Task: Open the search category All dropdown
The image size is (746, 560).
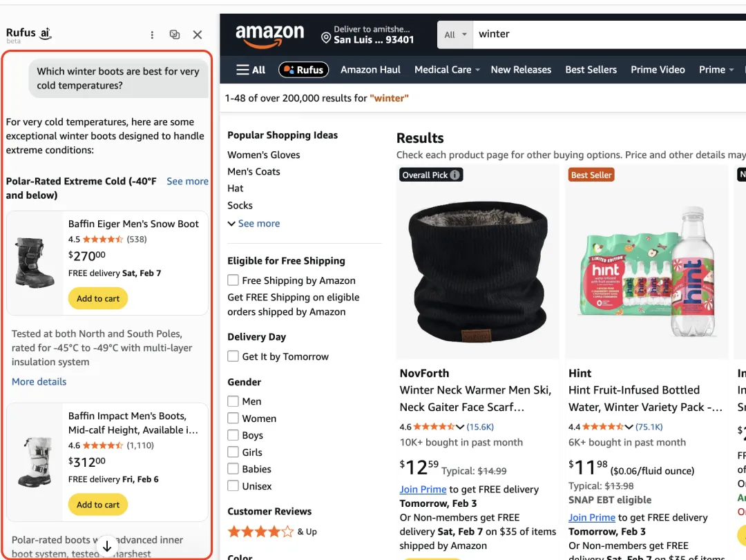Action: click(x=455, y=35)
